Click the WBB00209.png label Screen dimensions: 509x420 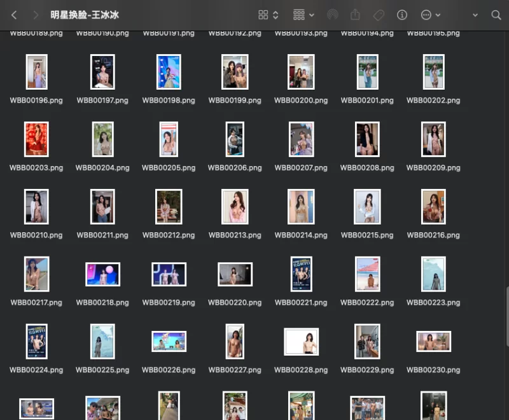(x=433, y=168)
